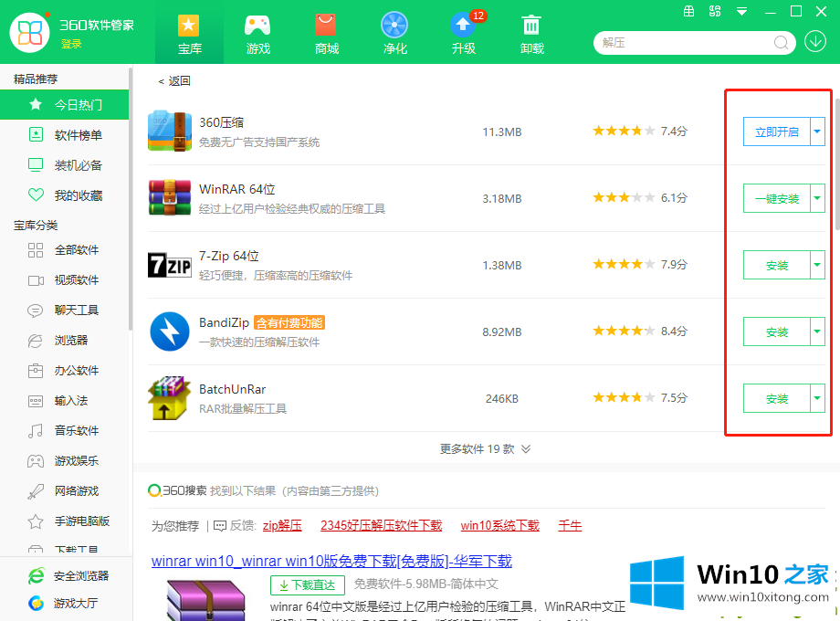Click the 360软件管家 logo icon
The width and height of the screenshot is (840, 621).
click(29, 32)
